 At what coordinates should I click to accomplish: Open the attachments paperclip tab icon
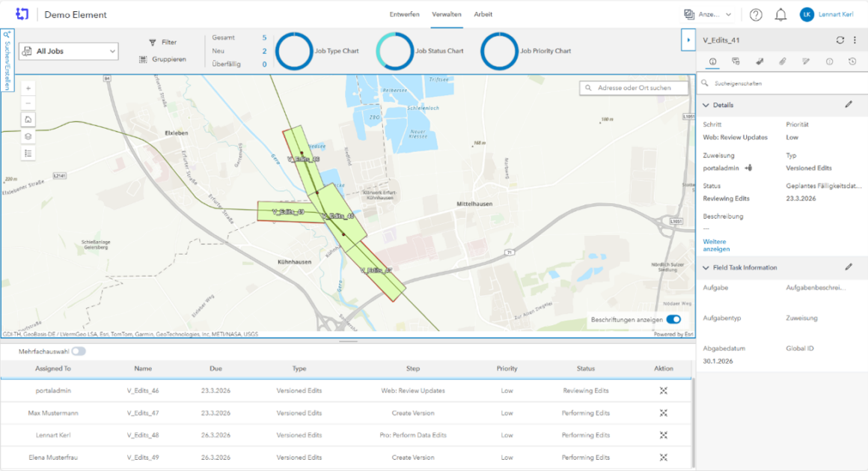(x=782, y=61)
